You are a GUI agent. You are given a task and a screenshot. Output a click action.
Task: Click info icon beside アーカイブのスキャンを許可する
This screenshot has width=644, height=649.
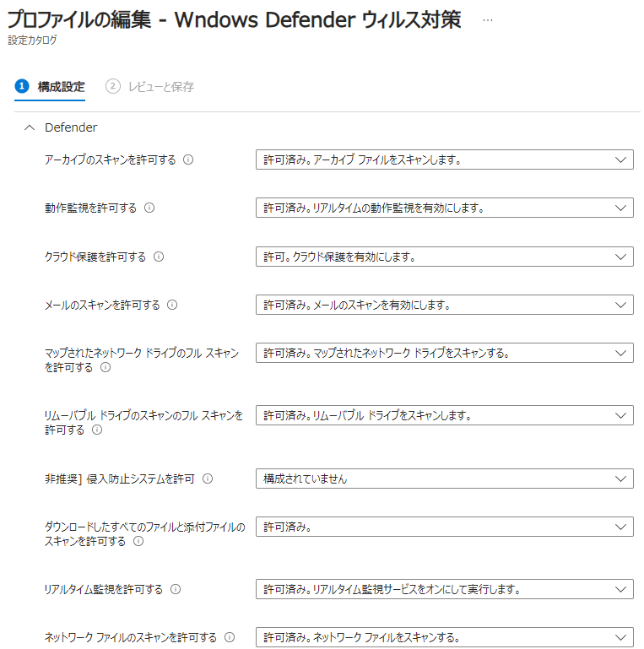coord(188,160)
